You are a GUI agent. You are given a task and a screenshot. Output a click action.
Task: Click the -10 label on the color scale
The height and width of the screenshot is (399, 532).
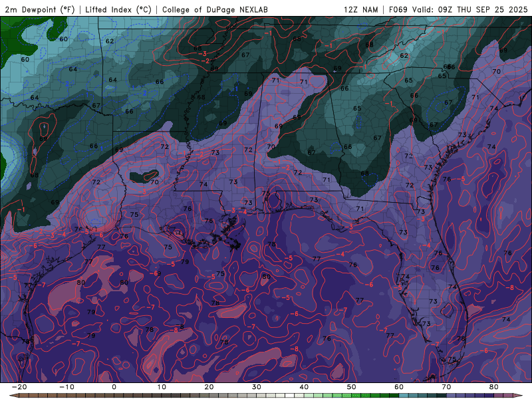[x=66, y=387]
